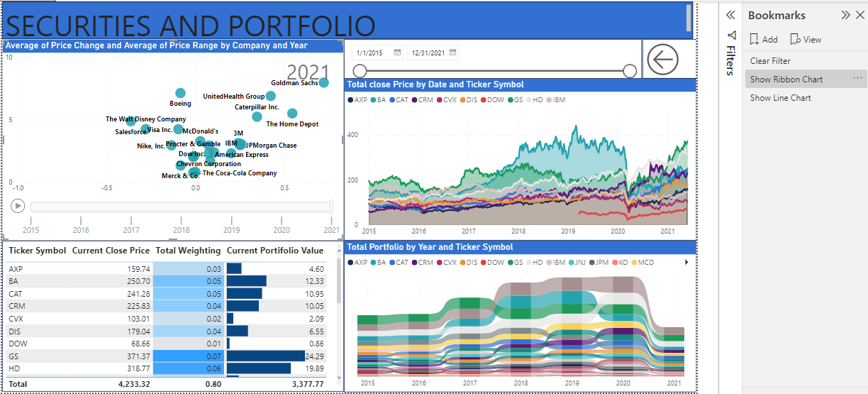The width and height of the screenshot is (868, 394).
Task: Select AXP legend in Total close Price chart
Action: coord(357,100)
